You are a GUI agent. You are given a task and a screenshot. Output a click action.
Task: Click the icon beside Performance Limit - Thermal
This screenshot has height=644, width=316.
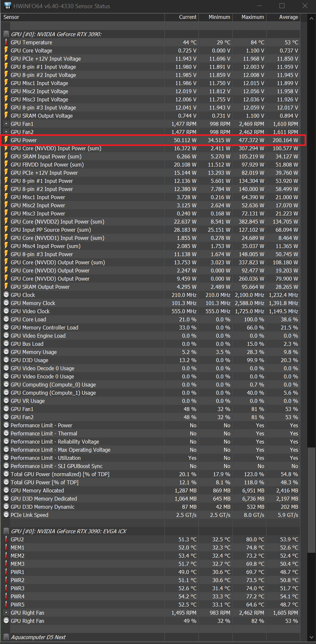6,433
